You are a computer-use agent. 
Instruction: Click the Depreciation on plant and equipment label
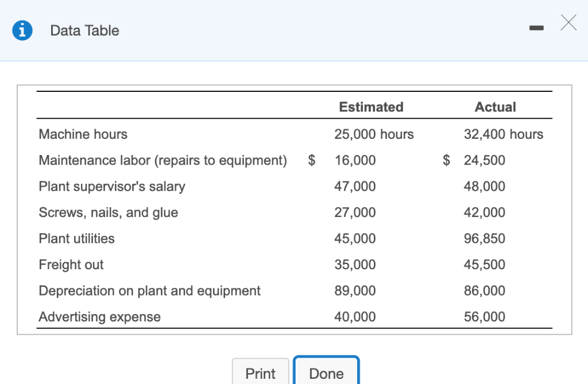point(150,291)
